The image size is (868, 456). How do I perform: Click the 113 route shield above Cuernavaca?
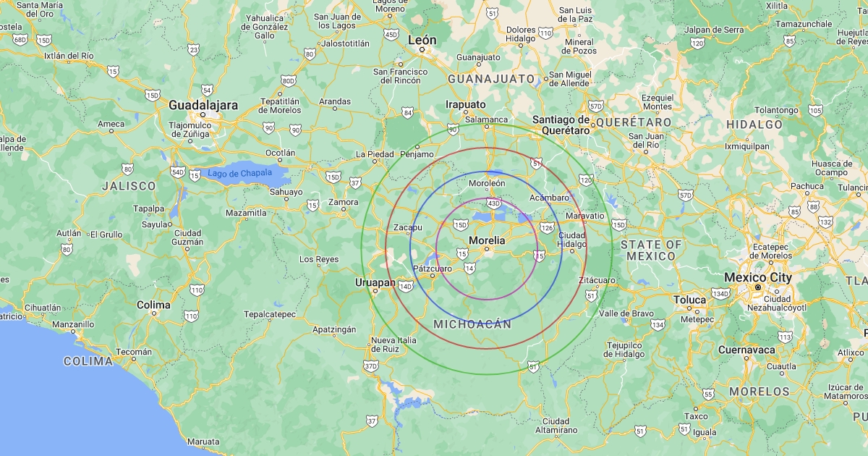[785, 337]
